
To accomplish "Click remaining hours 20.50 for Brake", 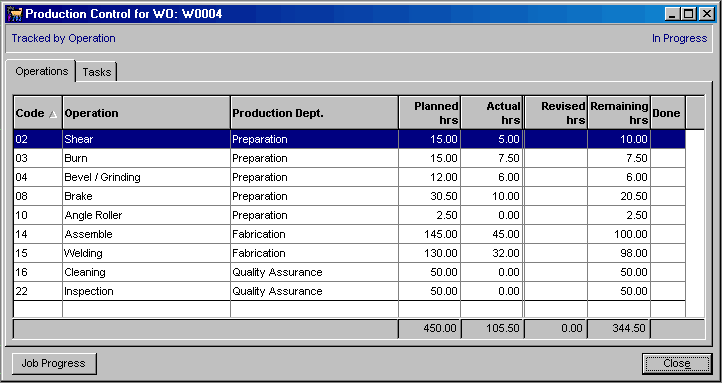I will pos(619,196).
